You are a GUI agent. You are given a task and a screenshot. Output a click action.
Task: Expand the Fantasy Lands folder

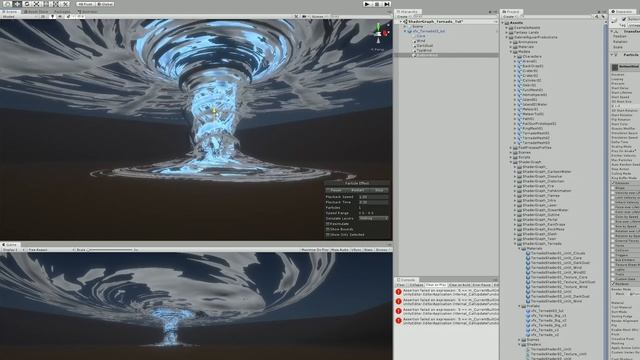click(x=507, y=32)
